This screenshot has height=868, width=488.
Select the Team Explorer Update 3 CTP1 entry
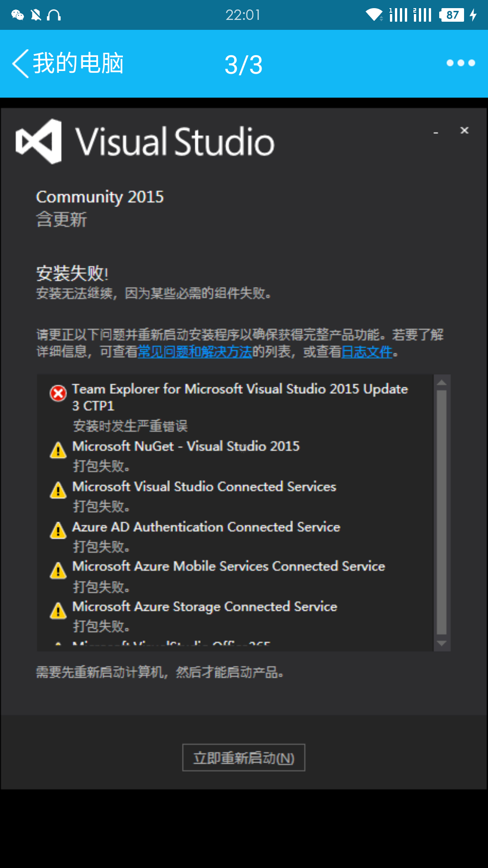pos(239,397)
